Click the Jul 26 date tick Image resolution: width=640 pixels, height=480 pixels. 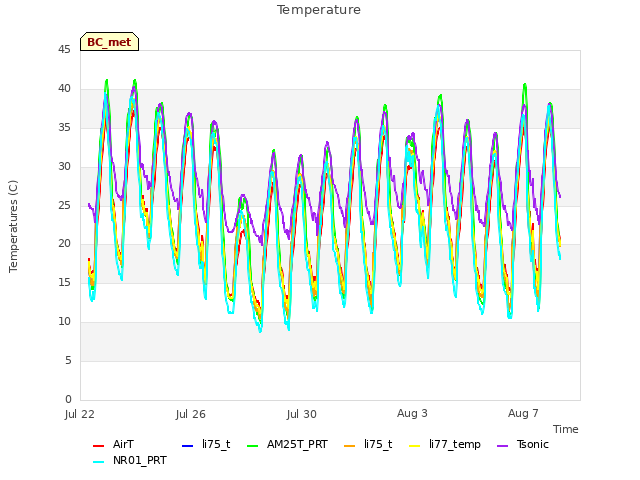pos(191,414)
